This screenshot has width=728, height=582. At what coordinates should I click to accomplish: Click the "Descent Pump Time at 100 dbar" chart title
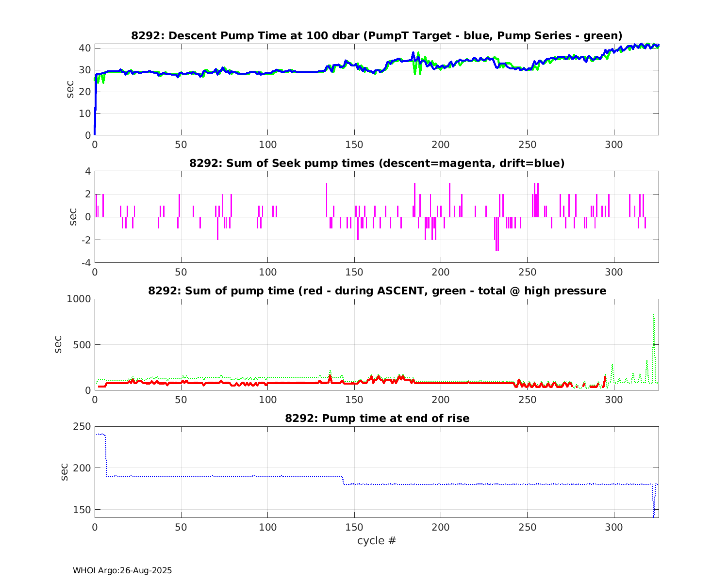point(377,36)
